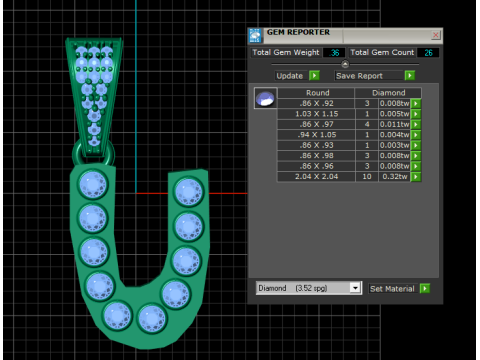Viewport: 480px width, 360px height.
Task: Click the Round column header
Action: click(316, 93)
